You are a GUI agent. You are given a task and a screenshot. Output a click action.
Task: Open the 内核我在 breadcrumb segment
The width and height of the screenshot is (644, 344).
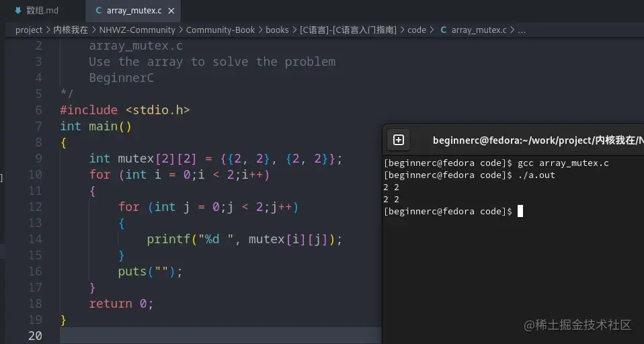71,30
